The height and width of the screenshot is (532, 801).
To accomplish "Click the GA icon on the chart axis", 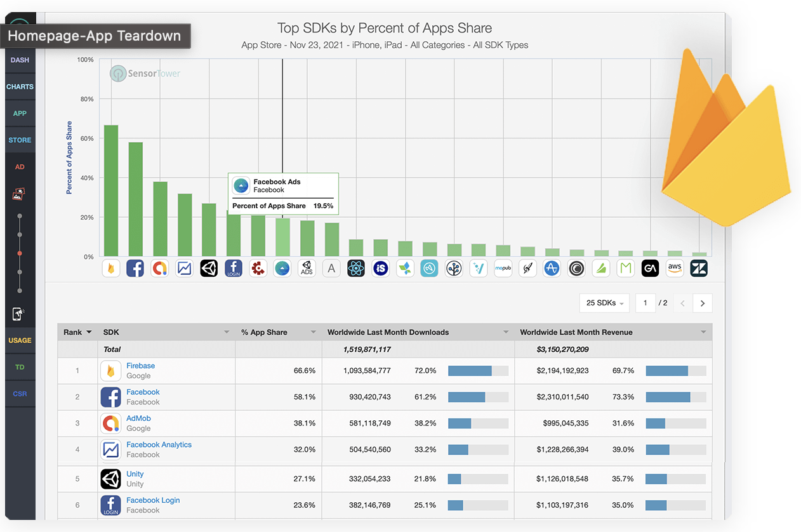I will 650,269.
